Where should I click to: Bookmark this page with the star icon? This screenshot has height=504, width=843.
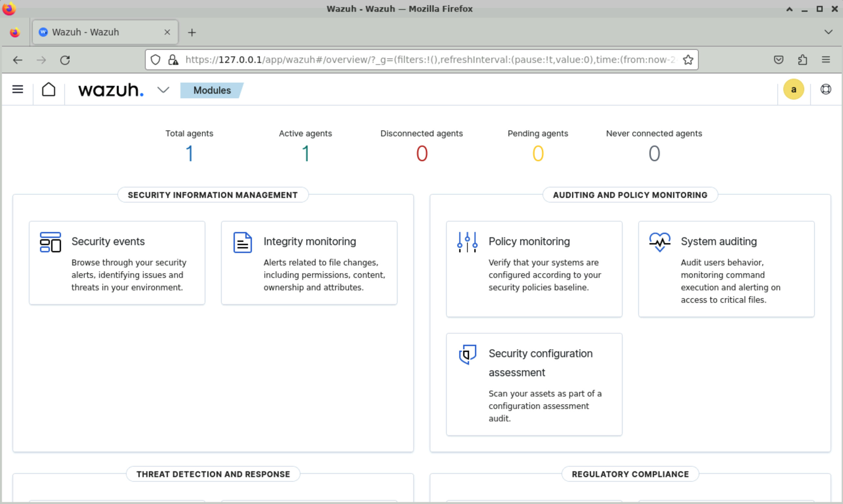point(688,60)
